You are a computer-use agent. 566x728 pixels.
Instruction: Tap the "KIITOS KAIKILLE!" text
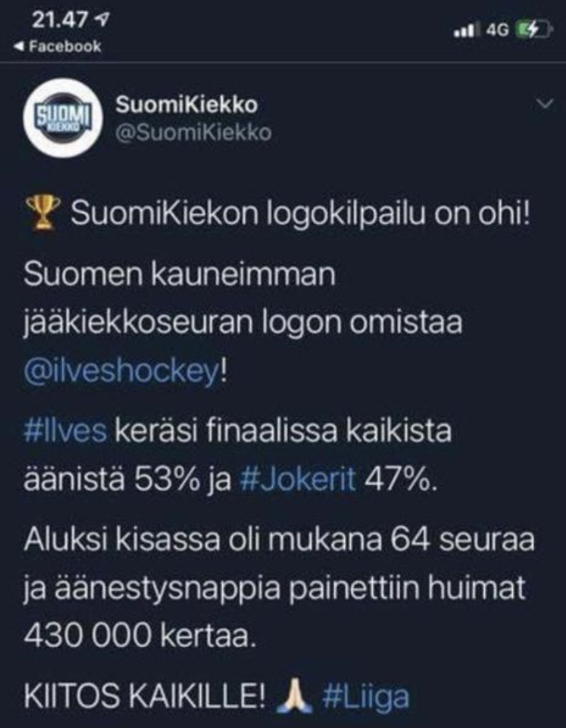pyautogui.click(x=145, y=695)
